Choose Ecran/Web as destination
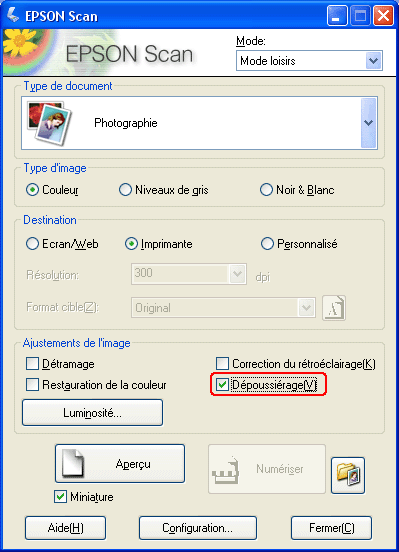This screenshot has width=399, height=552. pos(32,244)
